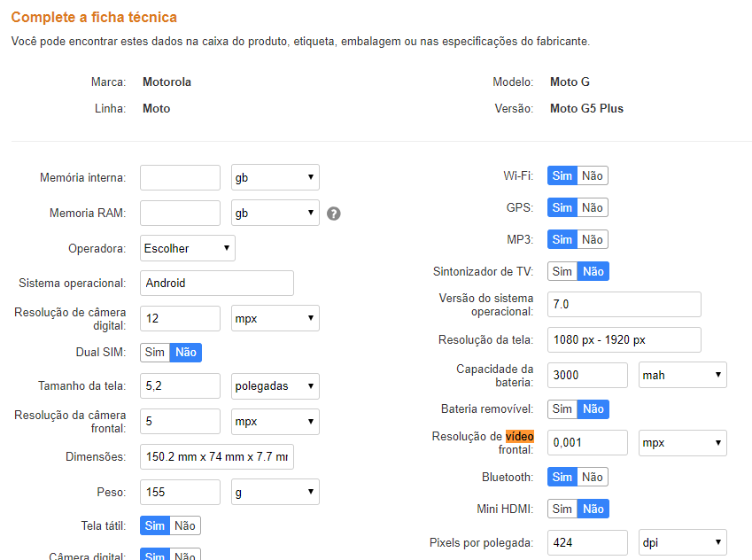
Task: Set Mini HDMI to Sim
Action: tap(562, 509)
